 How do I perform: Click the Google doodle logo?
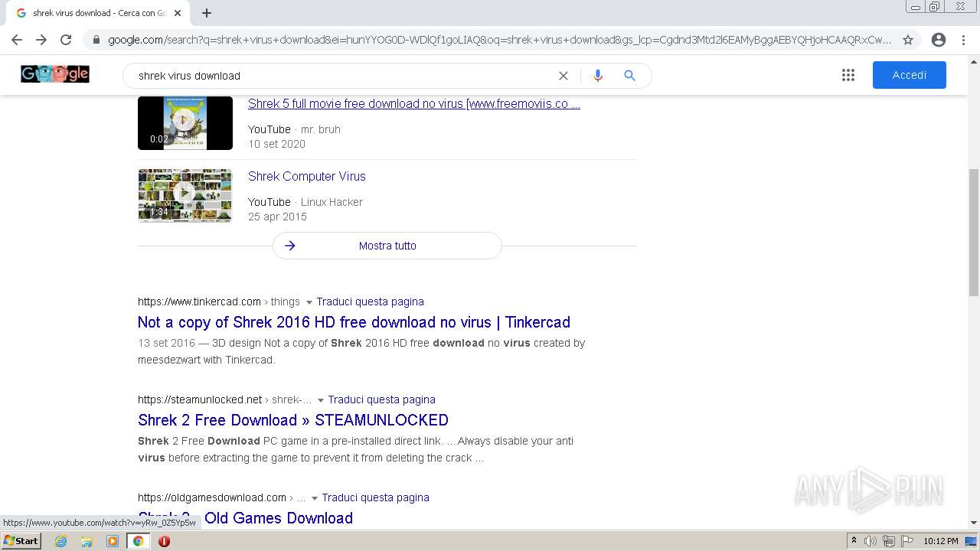[55, 74]
